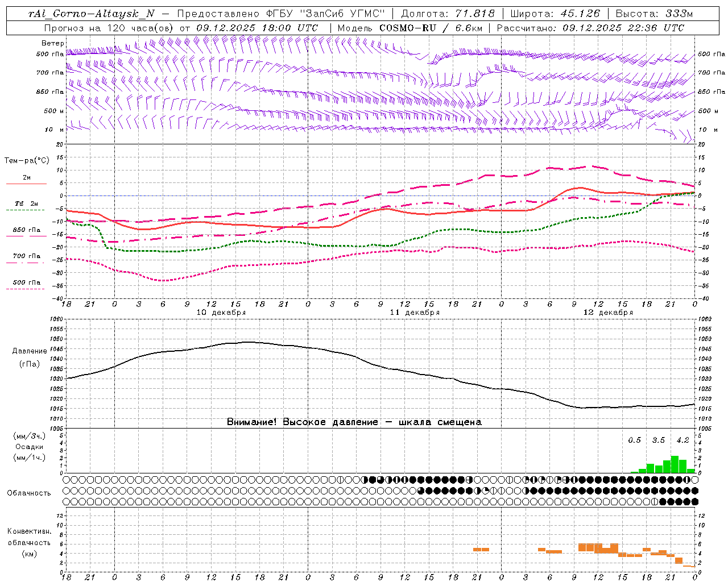Image resolution: width=728 pixels, height=582 pixels.
Task: Click the warning Внимание! Высокое давление
Action: (302, 422)
